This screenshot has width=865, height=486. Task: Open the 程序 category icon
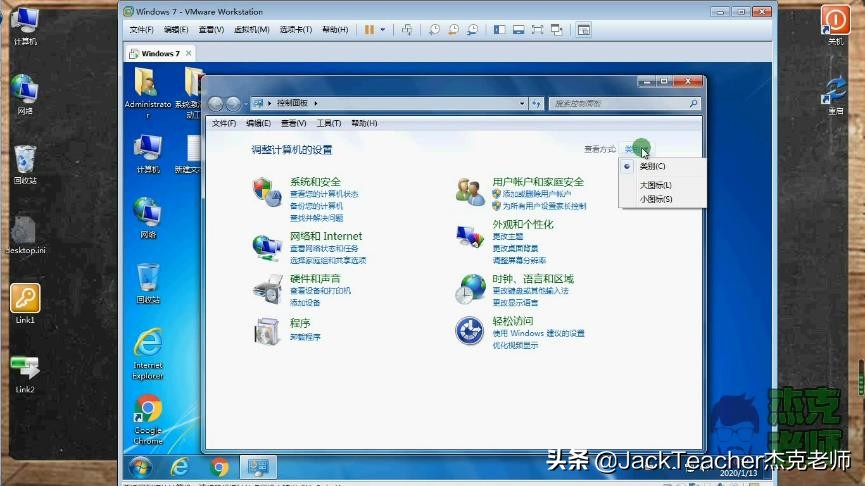(x=268, y=331)
